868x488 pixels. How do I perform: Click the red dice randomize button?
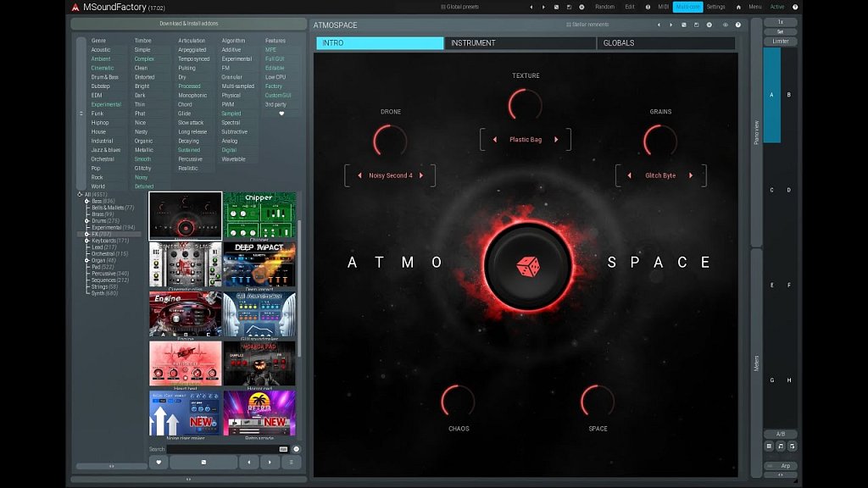pyautogui.click(x=529, y=265)
